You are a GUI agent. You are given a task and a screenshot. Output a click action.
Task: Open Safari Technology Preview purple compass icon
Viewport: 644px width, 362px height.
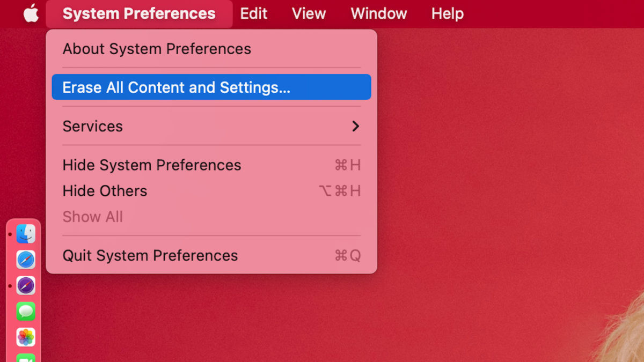click(26, 285)
